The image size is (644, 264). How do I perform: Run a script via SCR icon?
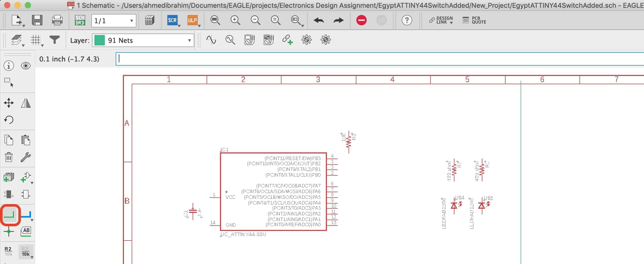point(172,20)
